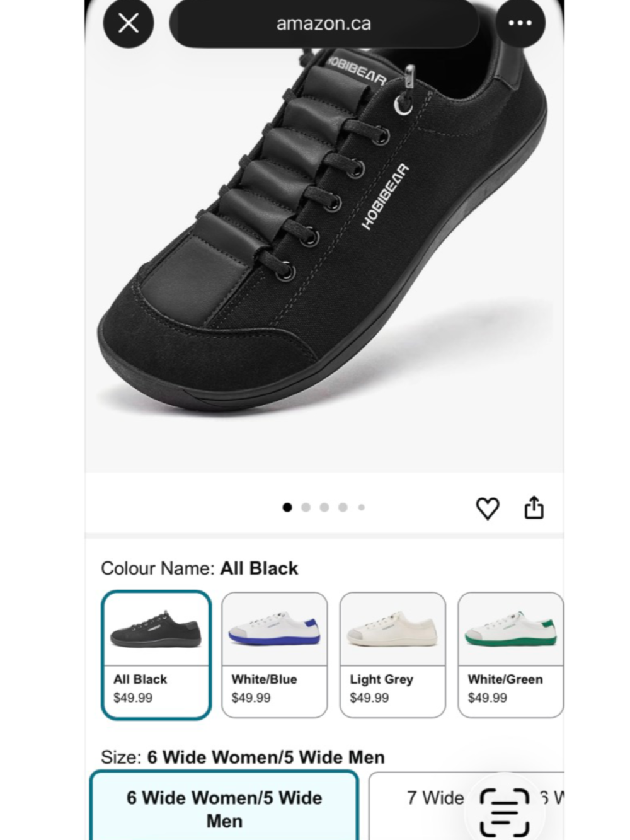Close the in-app browser with X
Image resolution: width=630 pixels, height=840 pixels.
pos(129,24)
